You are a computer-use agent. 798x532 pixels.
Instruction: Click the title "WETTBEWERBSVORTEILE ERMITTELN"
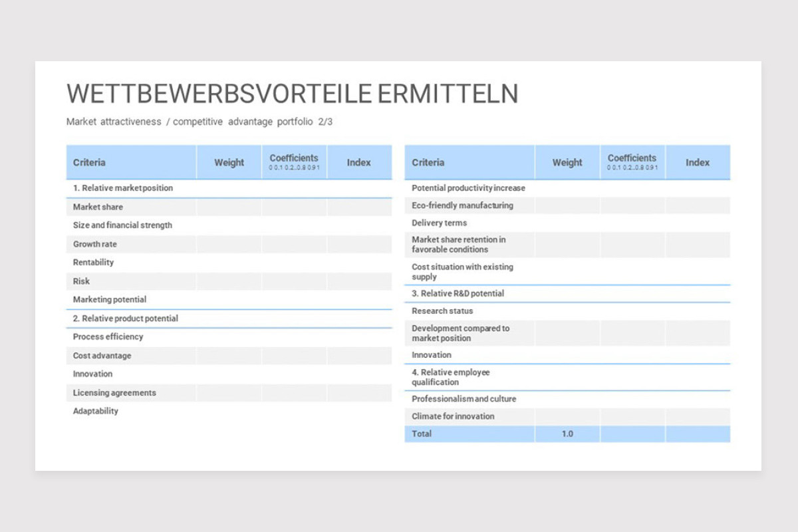[292, 94]
